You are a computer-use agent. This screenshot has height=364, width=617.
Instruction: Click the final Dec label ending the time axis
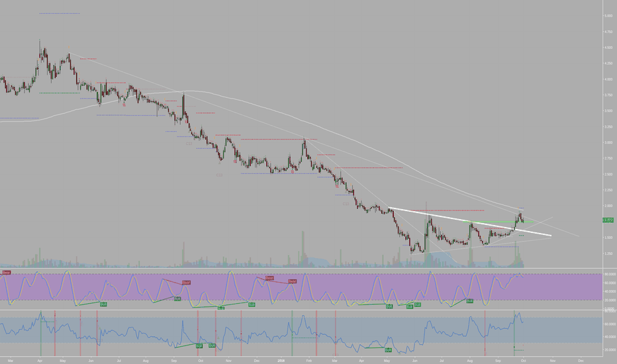(581, 361)
